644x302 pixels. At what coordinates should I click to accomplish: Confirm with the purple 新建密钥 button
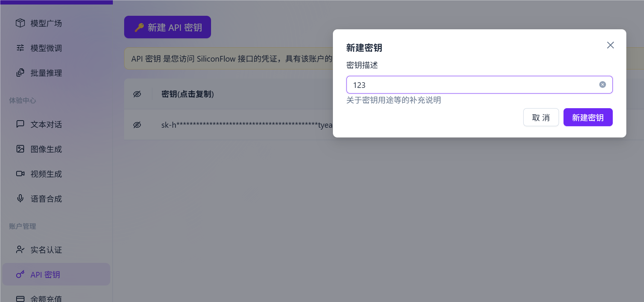pyautogui.click(x=588, y=117)
